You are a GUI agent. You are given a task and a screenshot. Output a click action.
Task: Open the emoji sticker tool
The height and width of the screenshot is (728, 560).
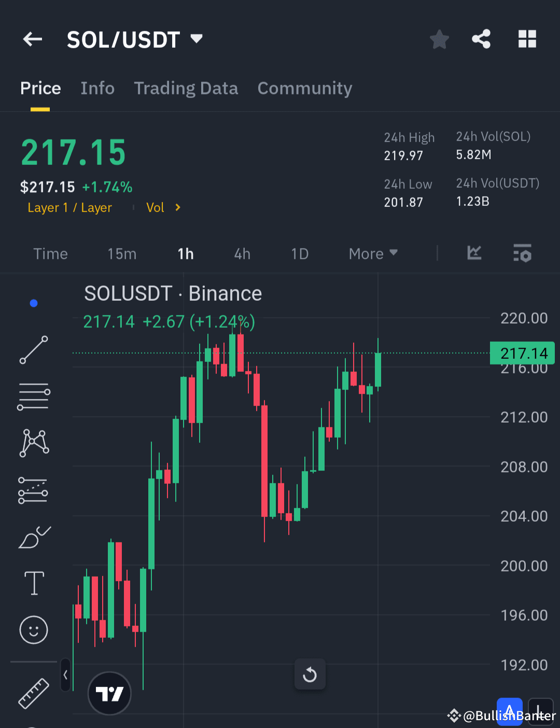[34, 630]
